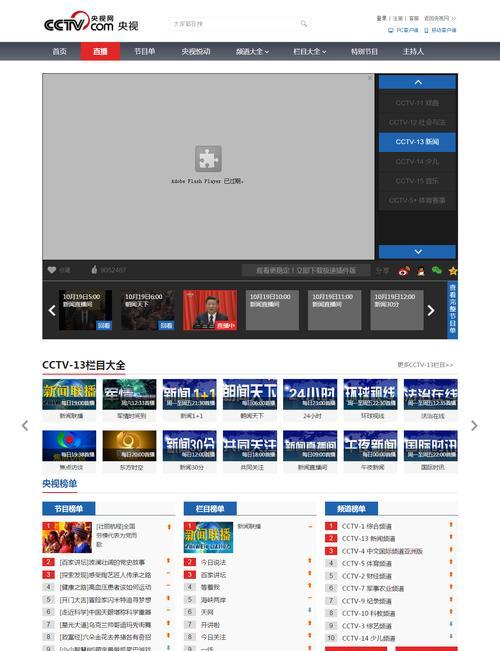The image size is (500, 651).
Task: Select the 频道榜单 ranking tab
Action: click(x=351, y=509)
